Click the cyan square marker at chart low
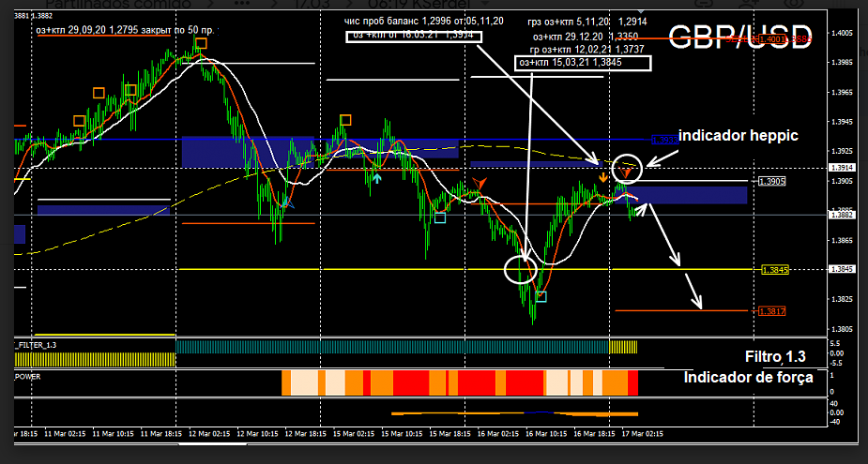 click(x=541, y=297)
